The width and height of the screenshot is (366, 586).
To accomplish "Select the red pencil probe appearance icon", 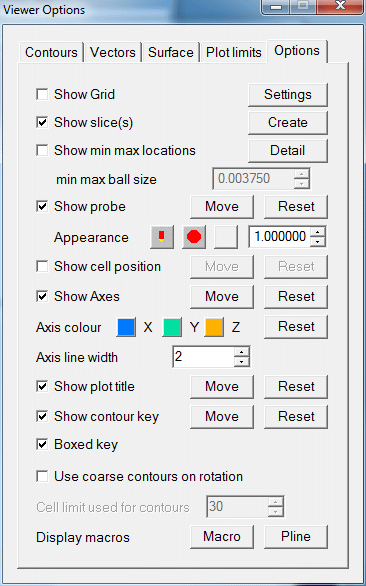I will [162, 237].
